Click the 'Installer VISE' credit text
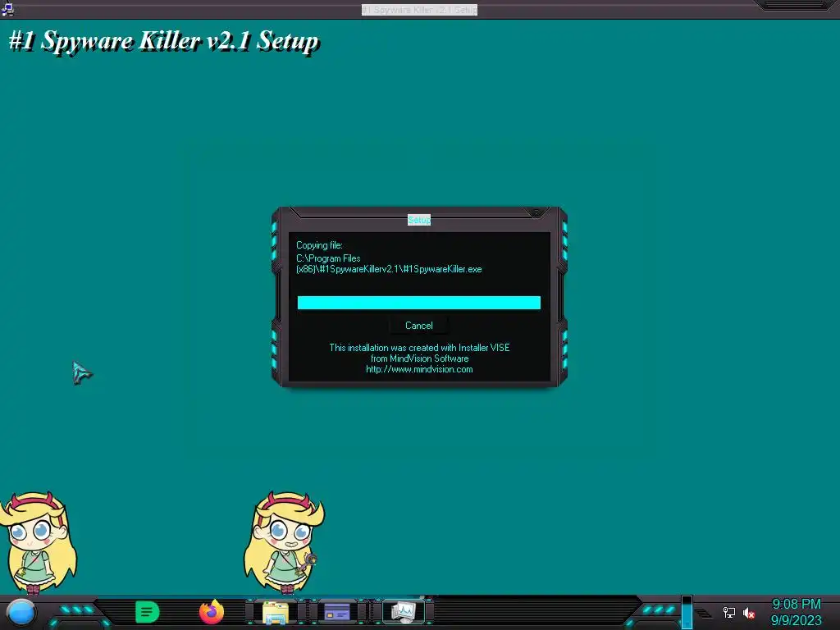 click(484, 348)
